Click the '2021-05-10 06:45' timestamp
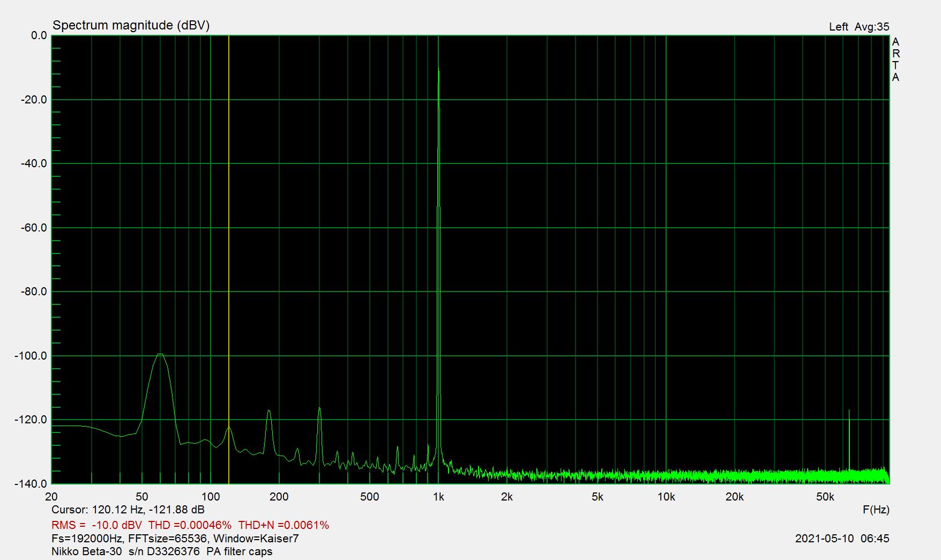The height and width of the screenshot is (560, 941). click(842, 539)
